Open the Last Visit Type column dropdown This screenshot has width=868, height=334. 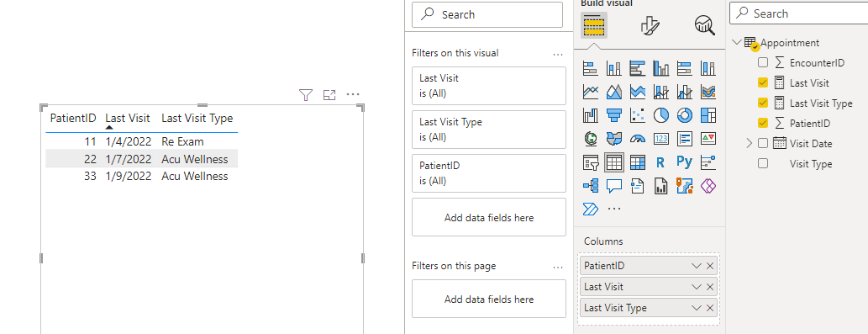(x=697, y=308)
